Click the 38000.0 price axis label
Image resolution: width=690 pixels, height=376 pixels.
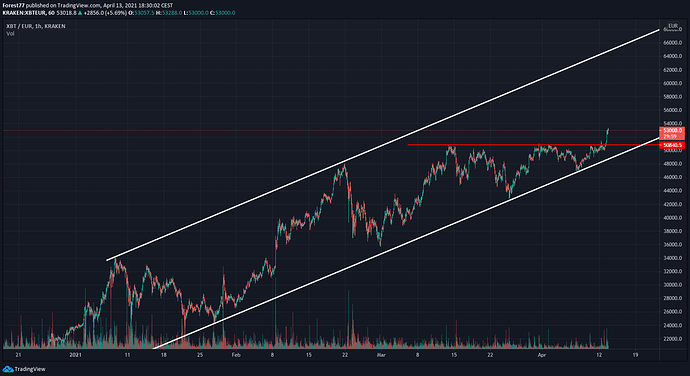pos(672,231)
